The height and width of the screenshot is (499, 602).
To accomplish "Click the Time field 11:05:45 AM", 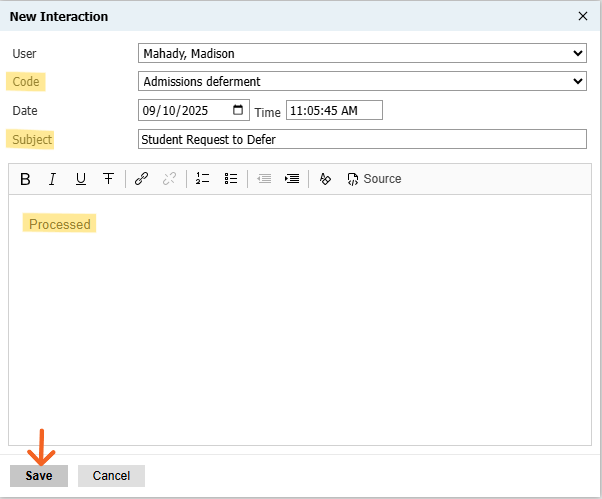I will [x=333, y=111].
